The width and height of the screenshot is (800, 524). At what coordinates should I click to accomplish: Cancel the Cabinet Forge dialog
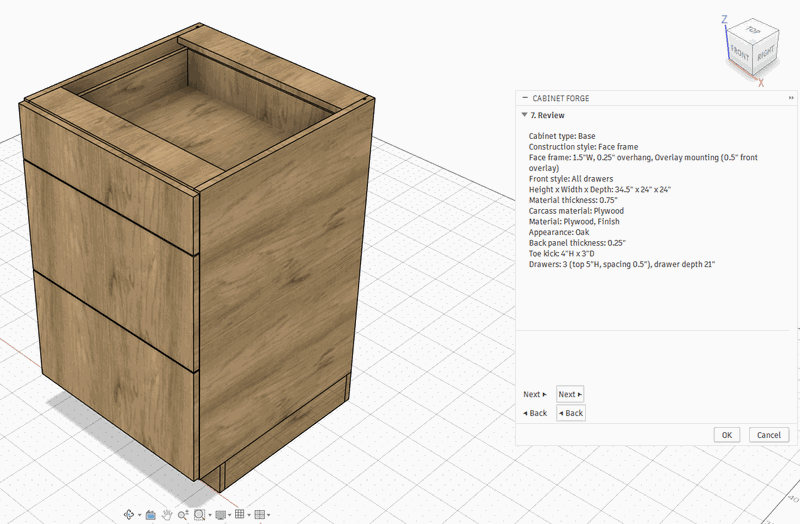click(768, 435)
